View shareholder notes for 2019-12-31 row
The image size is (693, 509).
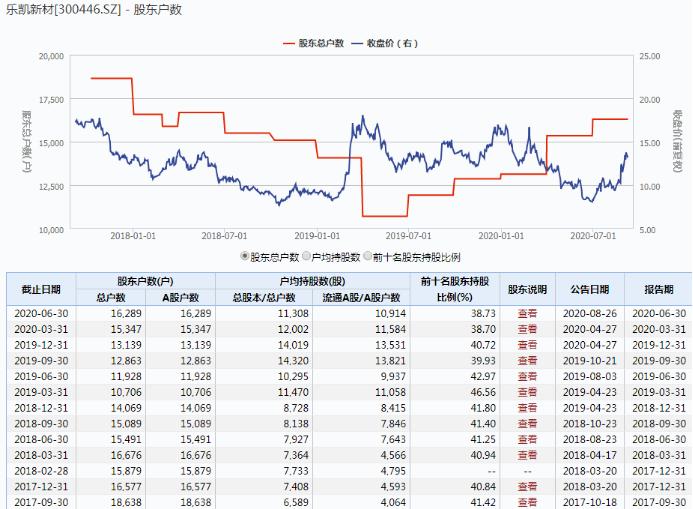pyautogui.click(x=527, y=344)
